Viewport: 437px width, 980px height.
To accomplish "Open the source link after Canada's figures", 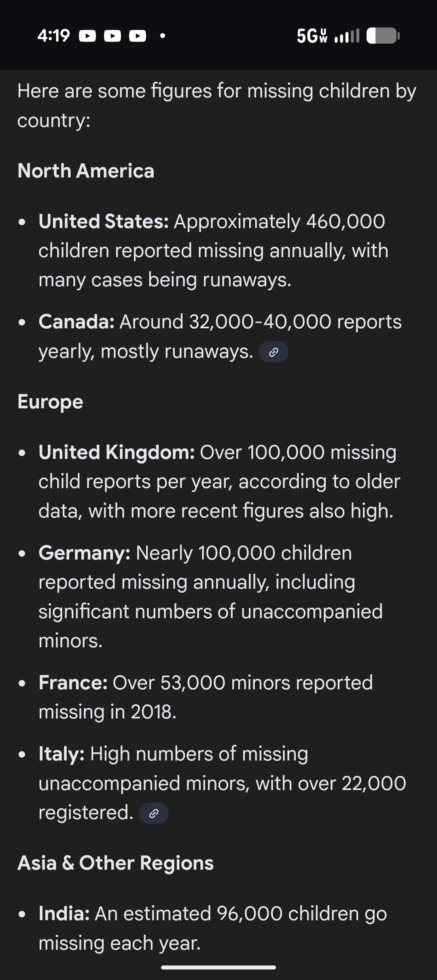I will pyautogui.click(x=274, y=352).
